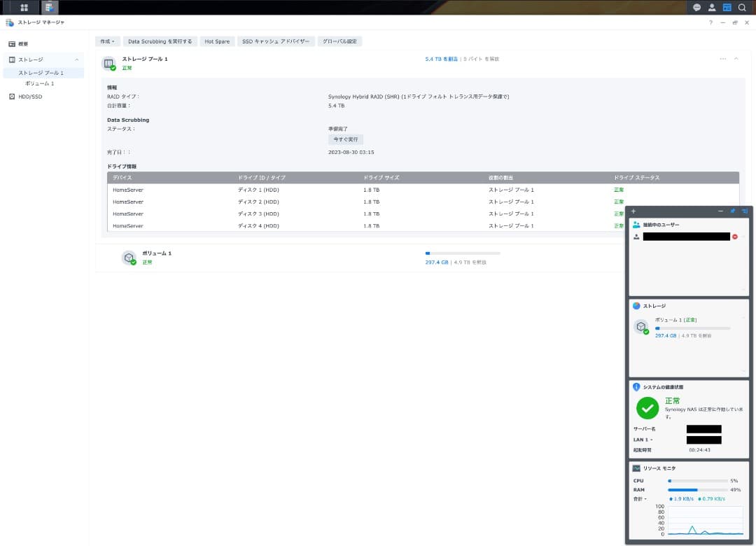Click the volume usage progress bar for ボリューム 1
Screen dimensions: 756x546
[462, 254]
